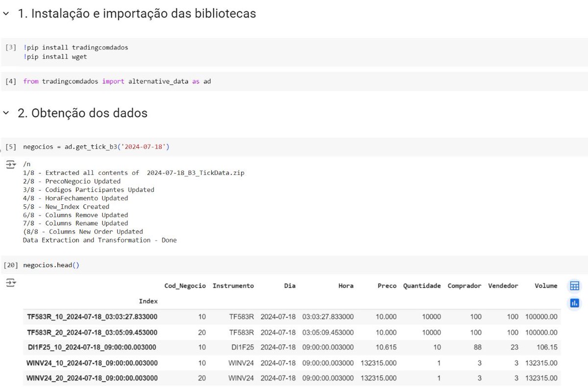Select row WINV24_10_2024-07-18_09:00:00.003000
588x387 pixels.
[292, 363]
